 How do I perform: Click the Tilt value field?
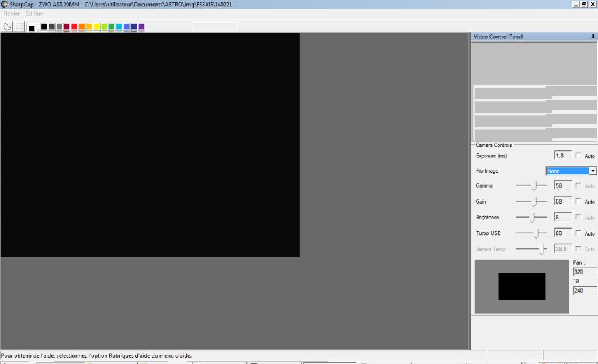click(585, 290)
